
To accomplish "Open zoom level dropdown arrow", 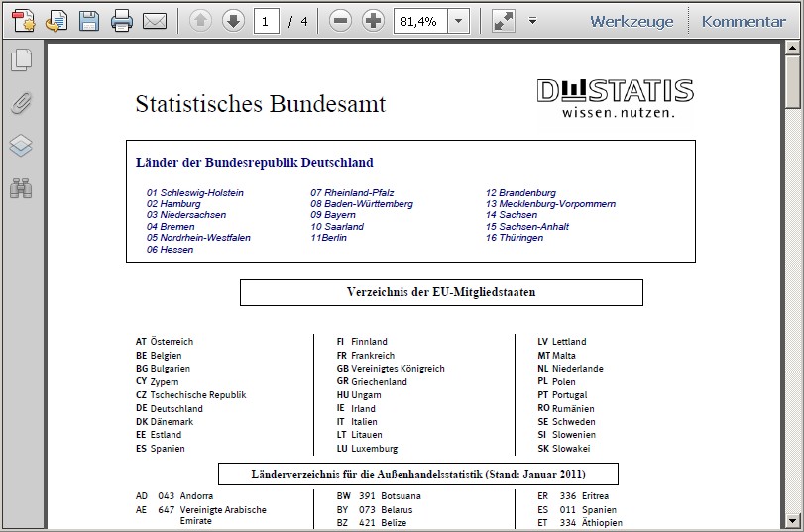I will (x=459, y=21).
